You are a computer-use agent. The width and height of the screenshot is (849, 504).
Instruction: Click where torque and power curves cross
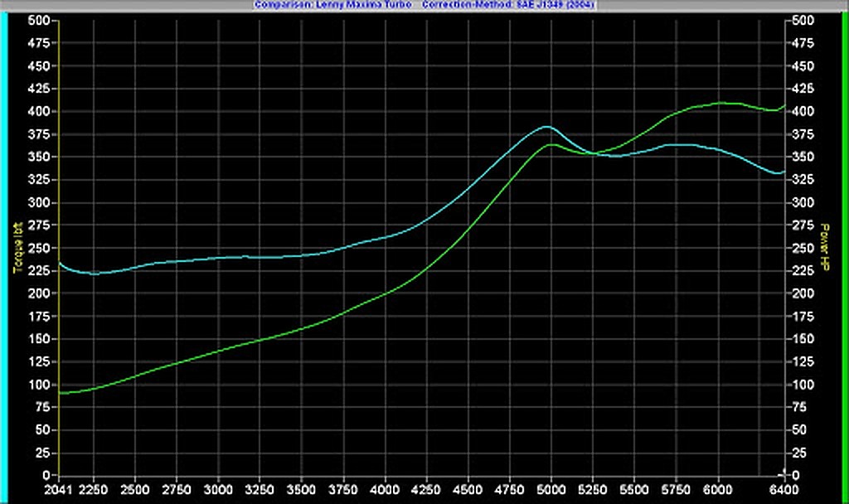(591, 153)
